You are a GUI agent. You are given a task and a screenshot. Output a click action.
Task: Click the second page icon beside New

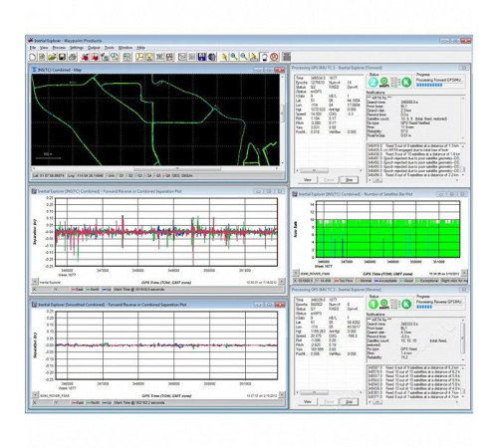pyautogui.click(x=42, y=57)
